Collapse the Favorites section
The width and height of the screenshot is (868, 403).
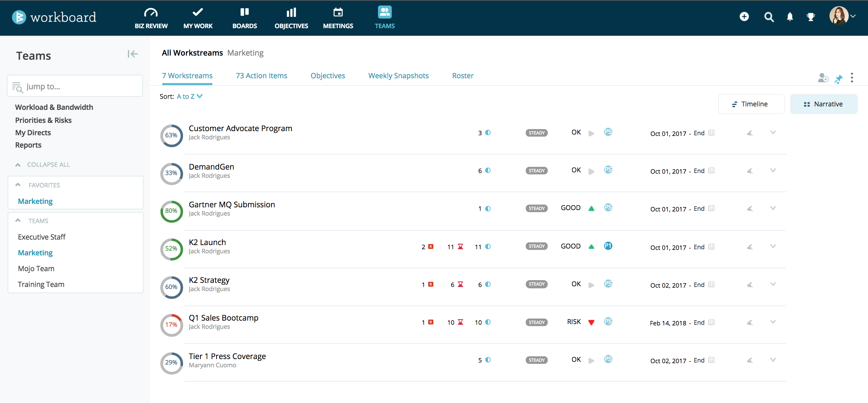(x=18, y=185)
